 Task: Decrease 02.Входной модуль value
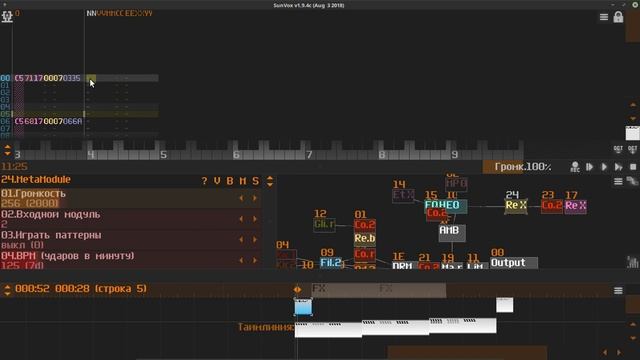[241, 219]
